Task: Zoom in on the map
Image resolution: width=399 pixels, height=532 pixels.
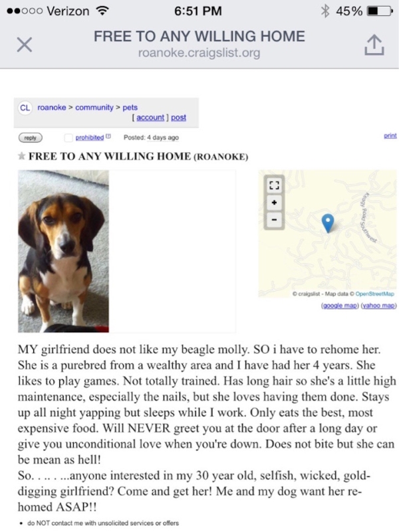Action: pyautogui.click(x=275, y=203)
